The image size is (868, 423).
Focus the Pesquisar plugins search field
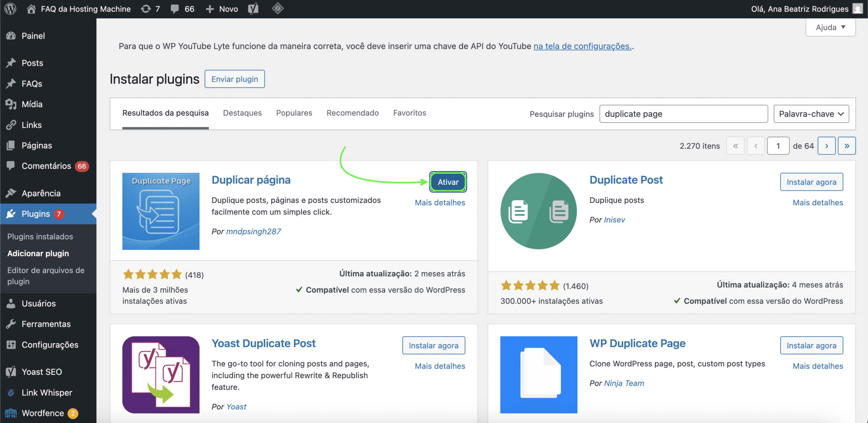point(684,114)
